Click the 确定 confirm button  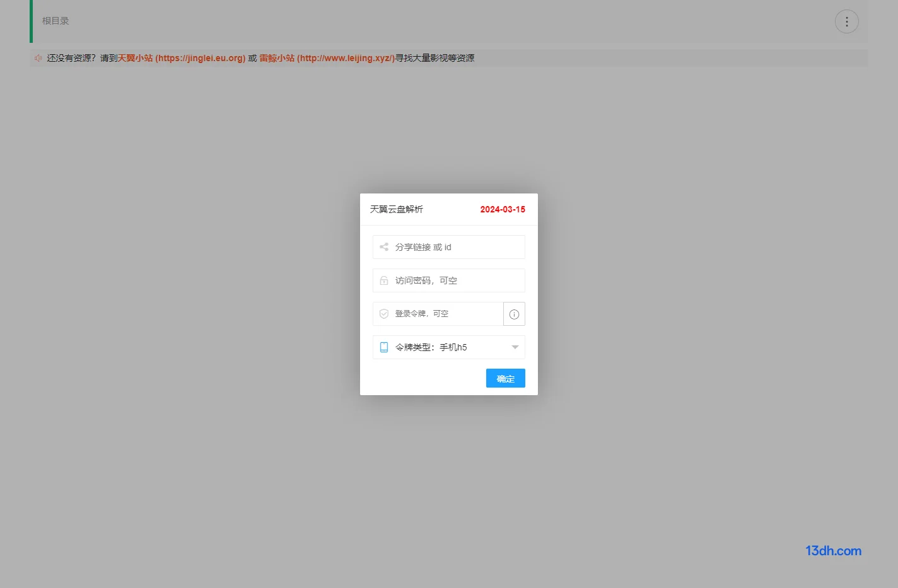coord(505,378)
